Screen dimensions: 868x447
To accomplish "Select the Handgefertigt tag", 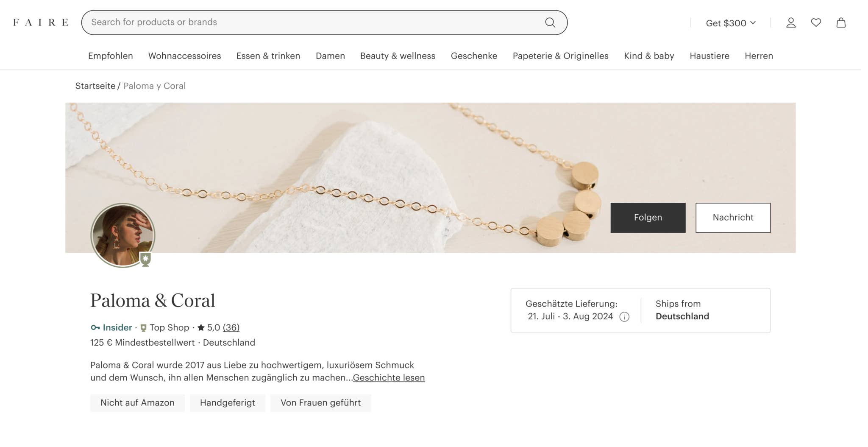I will [x=228, y=403].
